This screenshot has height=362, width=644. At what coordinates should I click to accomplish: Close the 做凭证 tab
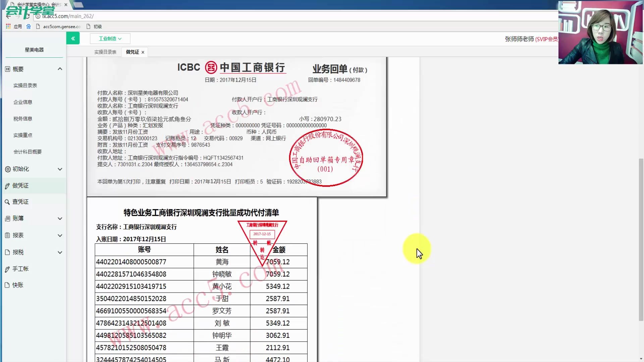coord(143,52)
